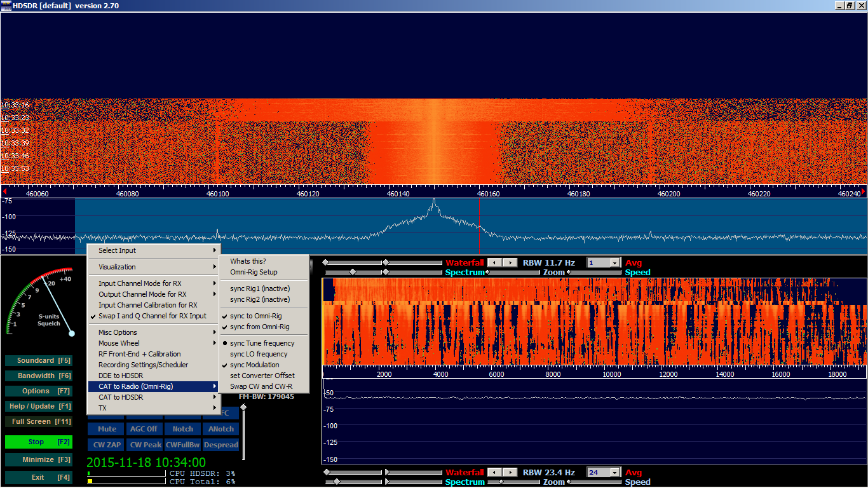Select sync Rig2 (inactive)
The height and width of the screenshot is (488, 868).
click(264, 299)
